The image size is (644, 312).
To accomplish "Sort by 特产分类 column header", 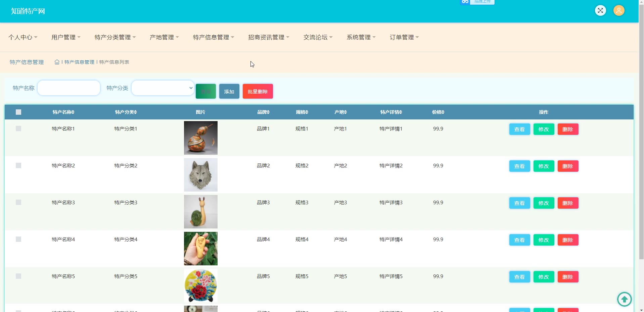I will 126,112.
